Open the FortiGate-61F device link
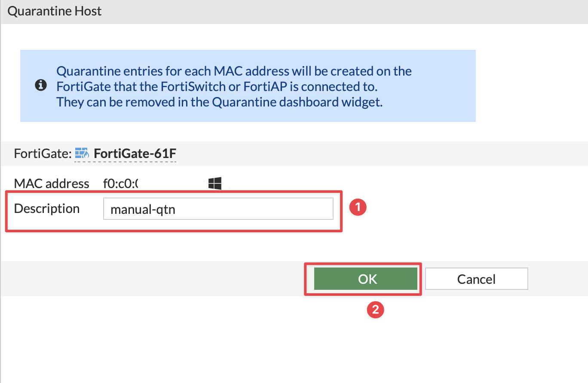Viewport: 588px width, 383px height. coord(135,153)
